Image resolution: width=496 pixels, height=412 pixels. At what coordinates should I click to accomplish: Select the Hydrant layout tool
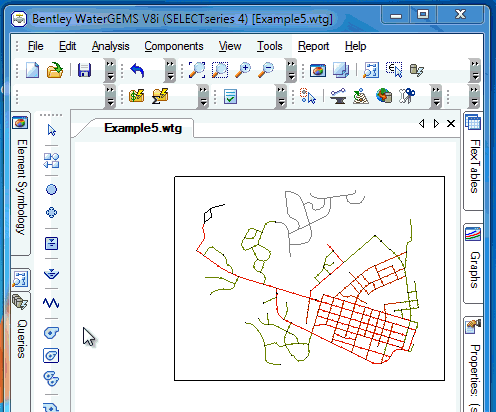coord(51,212)
